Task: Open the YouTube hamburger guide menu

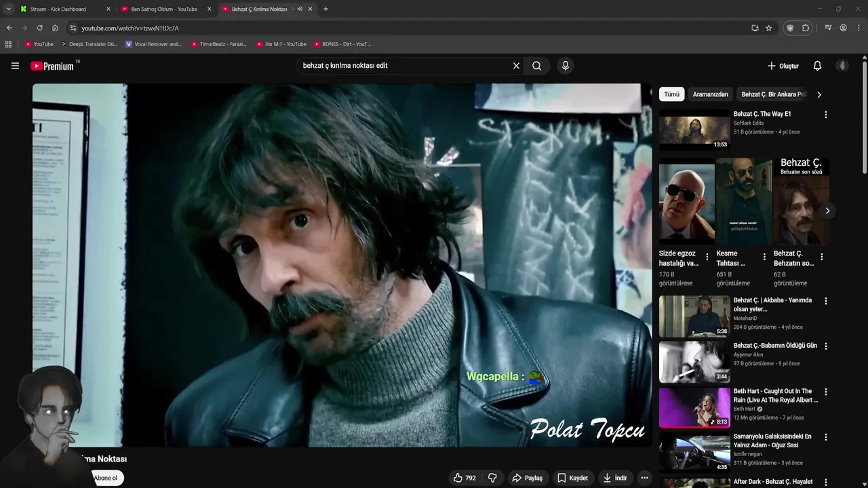Action: click(x=15, y=66)
